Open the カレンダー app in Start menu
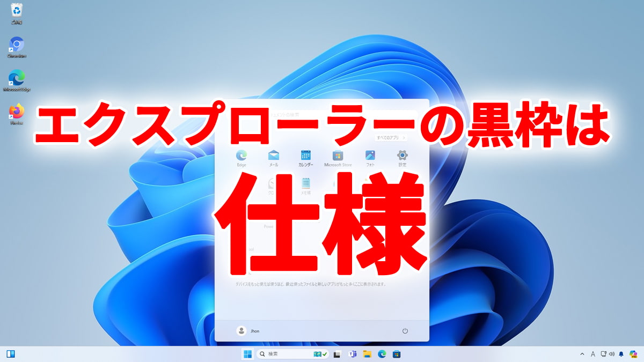The image size is (644, 362). [x=306, y=158]
